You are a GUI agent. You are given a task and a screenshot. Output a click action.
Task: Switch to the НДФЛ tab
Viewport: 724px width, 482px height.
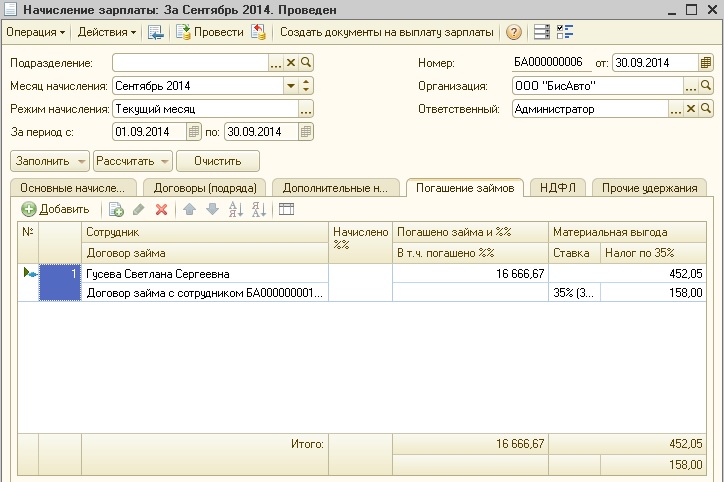point(558,188)
